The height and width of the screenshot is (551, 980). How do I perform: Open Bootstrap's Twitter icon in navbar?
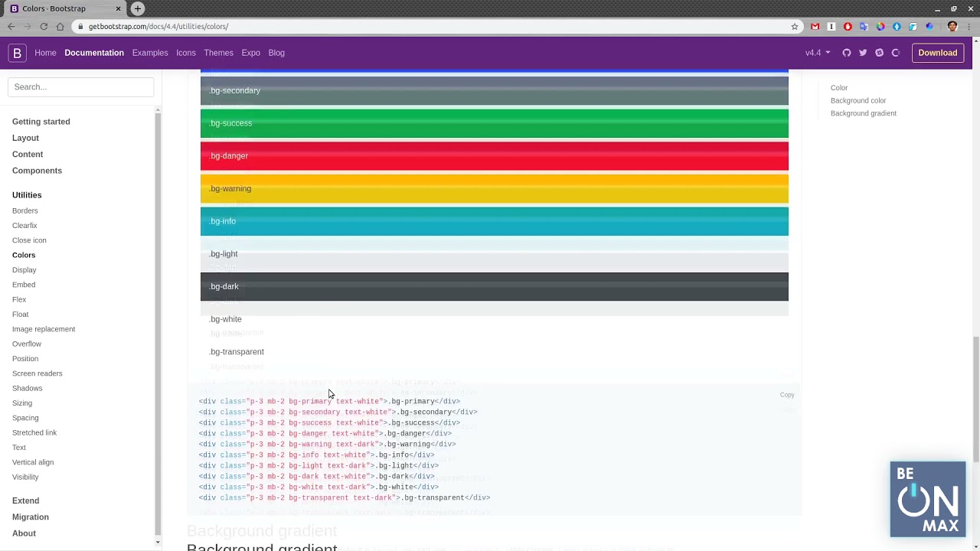click(863, 53)
